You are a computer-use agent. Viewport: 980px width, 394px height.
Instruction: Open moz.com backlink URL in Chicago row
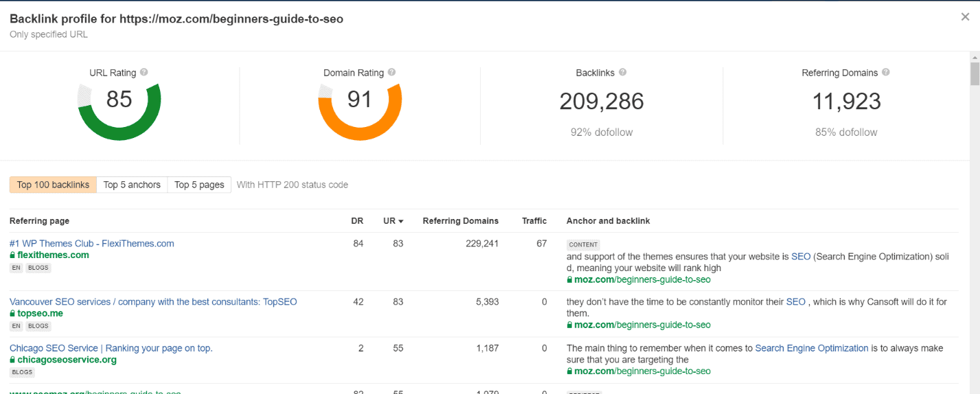[642, 371]
